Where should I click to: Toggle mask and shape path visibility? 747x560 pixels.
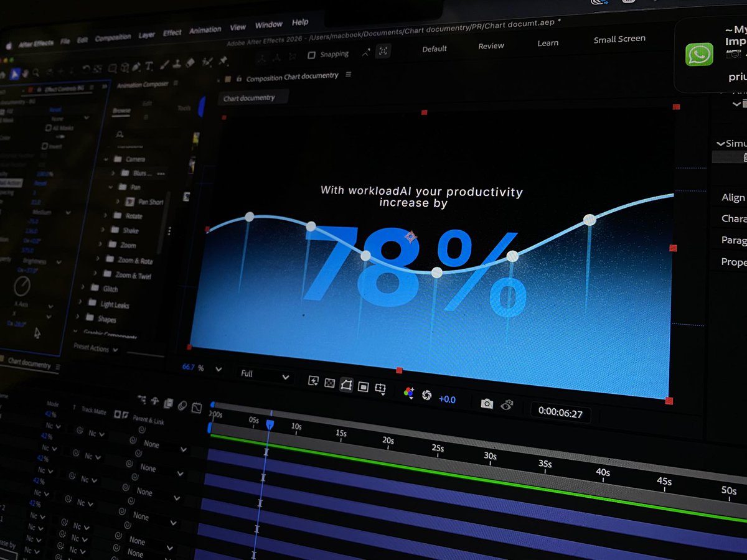click(x=346, y=385)
